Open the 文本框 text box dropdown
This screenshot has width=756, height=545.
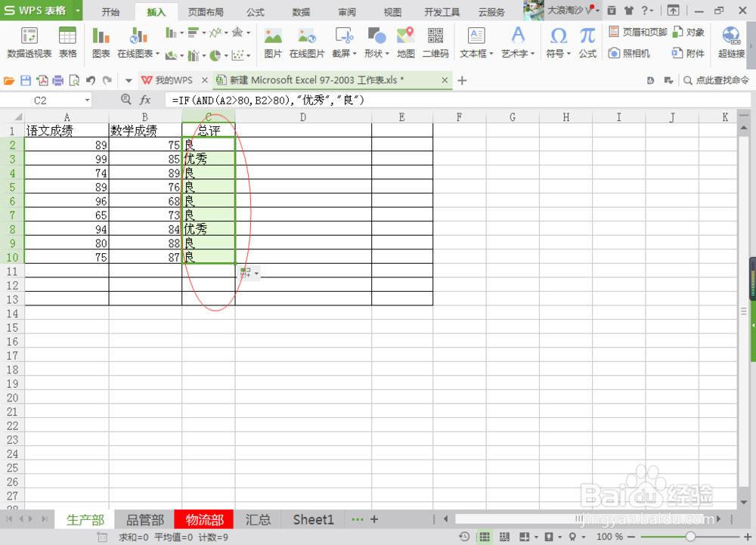[x=476, y=42]
